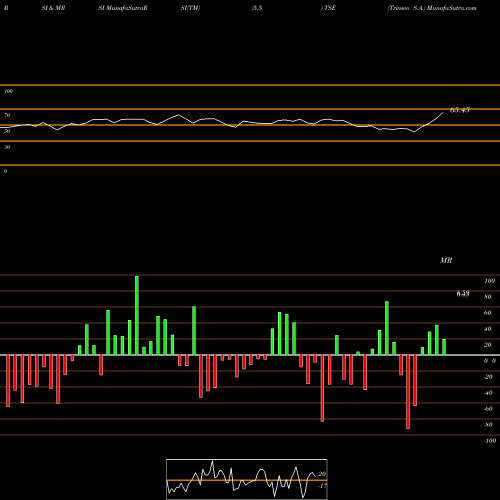Image resolution: width=500 pixels, height=500 pixels.
Task: Click the MR axis label 100
Action: [489, 281]
